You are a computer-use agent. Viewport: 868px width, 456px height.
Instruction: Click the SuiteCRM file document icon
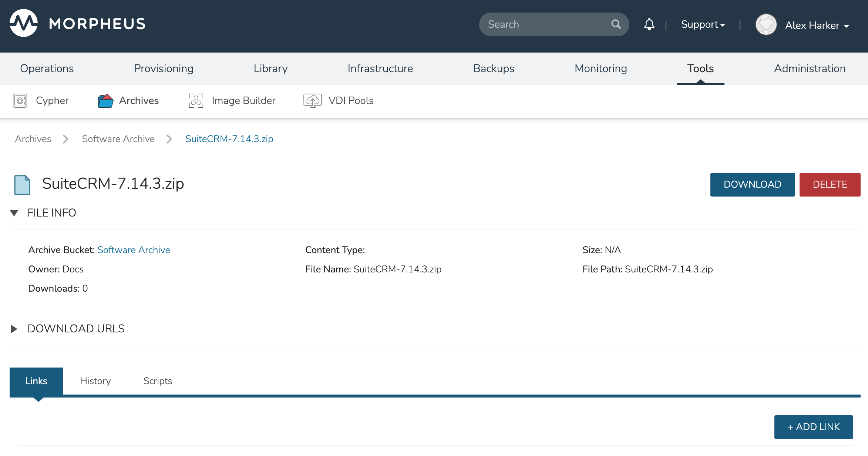coord(22,185)
